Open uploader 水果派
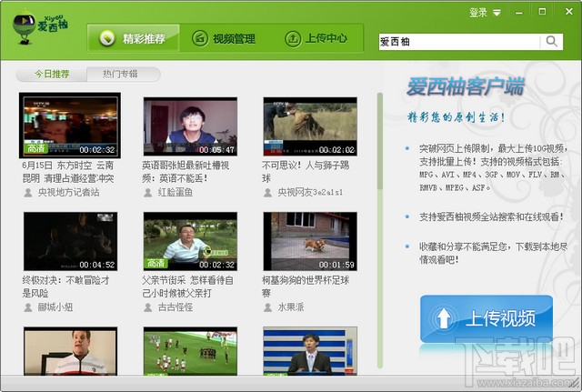This screenshot has width=582, height=392. click(291, 307)
